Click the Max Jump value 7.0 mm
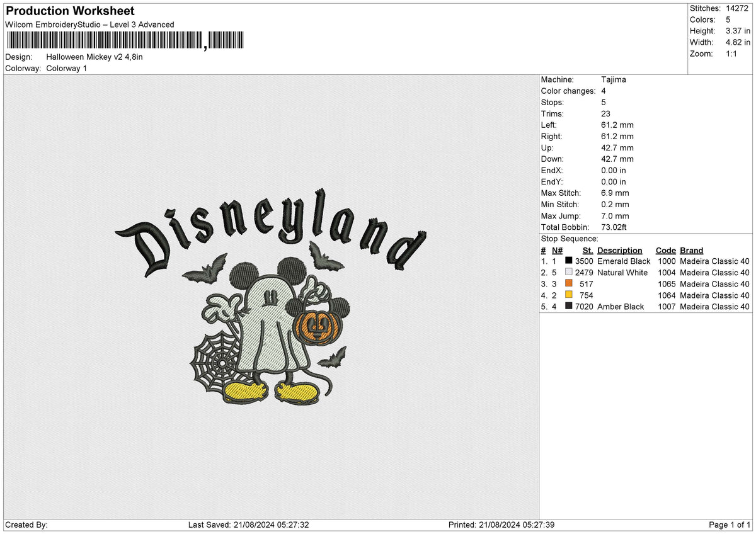This screenshot has width=756, height=534. pyautogui.click(x=615, y=216)
